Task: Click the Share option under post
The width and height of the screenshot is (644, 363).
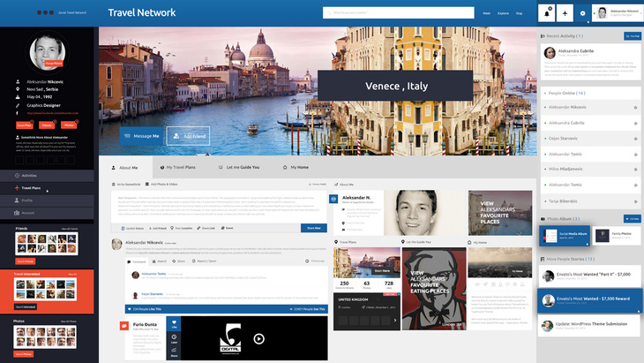Action: [179, 261]
